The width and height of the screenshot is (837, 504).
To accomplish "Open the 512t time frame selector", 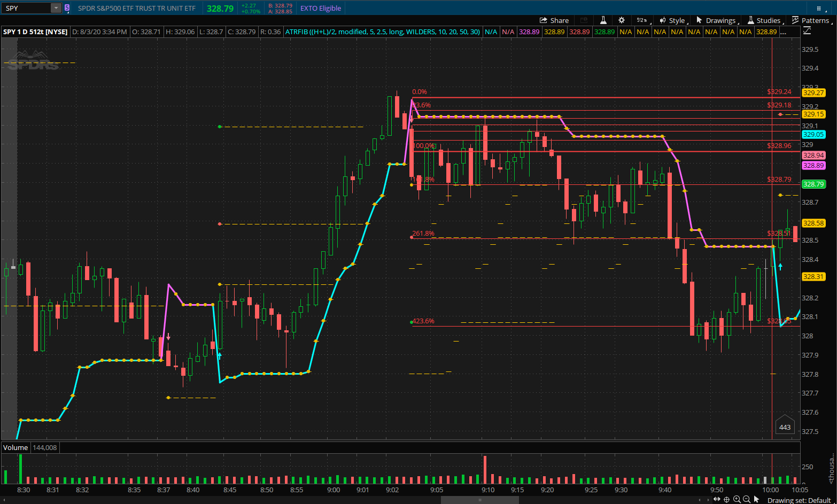I will (642, 20).
